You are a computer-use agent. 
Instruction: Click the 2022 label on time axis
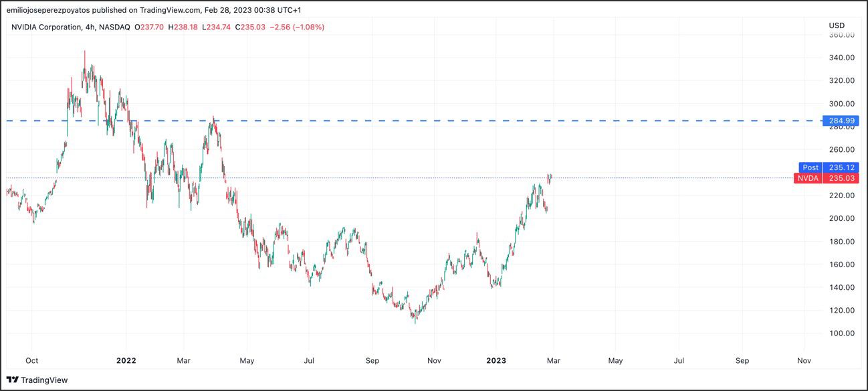click(x=126, y=360)
